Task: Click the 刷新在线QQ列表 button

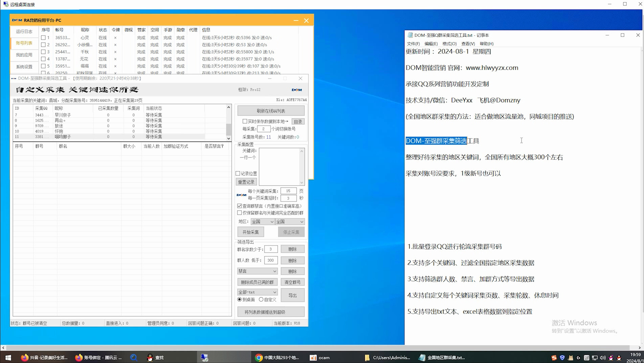Action: click(x=271, y=111)
